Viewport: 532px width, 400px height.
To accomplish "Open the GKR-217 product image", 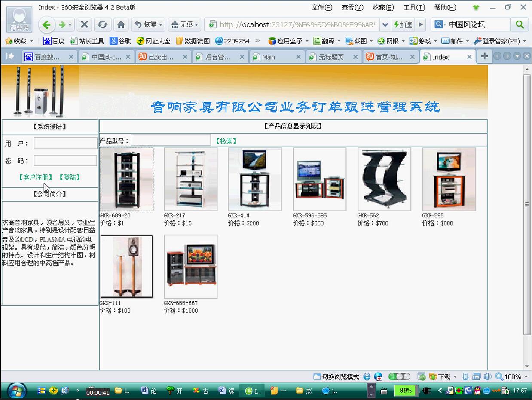I will (191, 179).
